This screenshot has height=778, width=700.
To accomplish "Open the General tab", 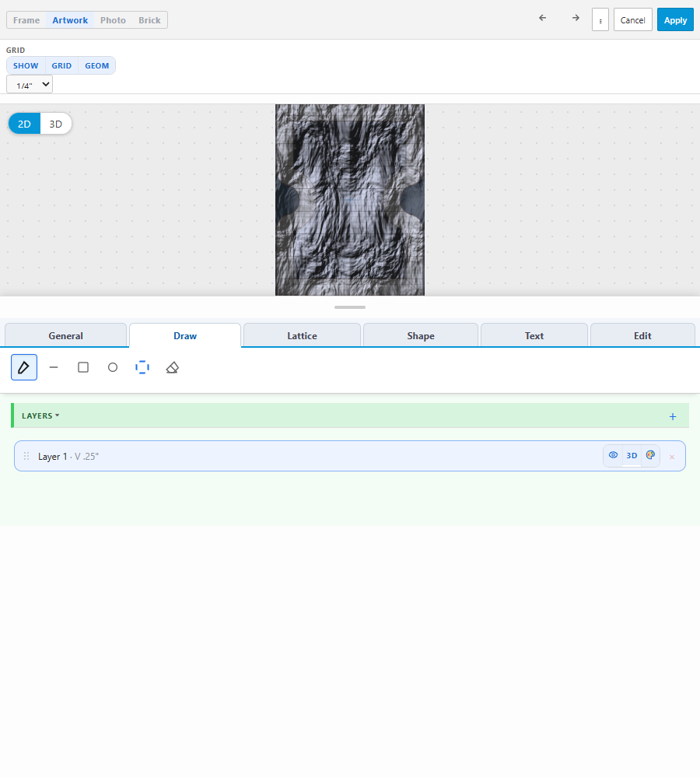I will 65,335.
